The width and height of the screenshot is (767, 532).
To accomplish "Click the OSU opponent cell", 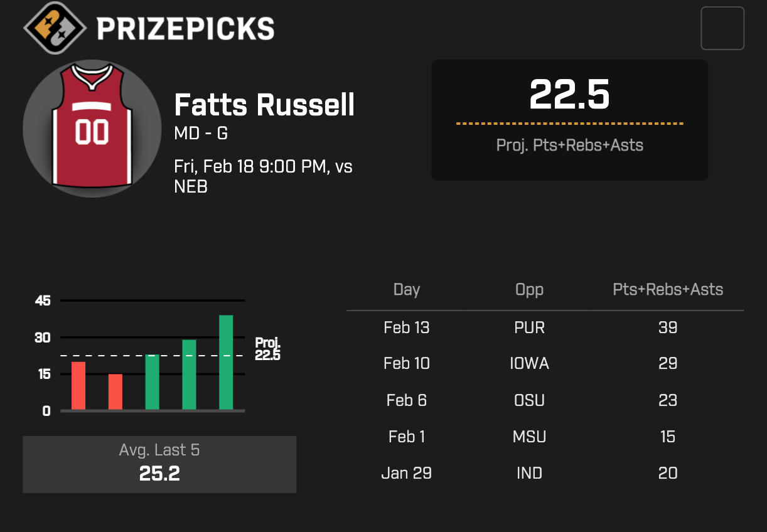I will (x=529, y=400).
